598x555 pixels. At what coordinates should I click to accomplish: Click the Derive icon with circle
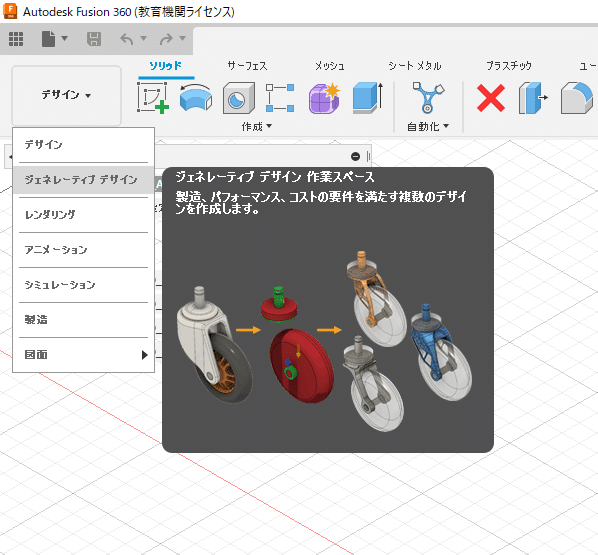[239, 98]
